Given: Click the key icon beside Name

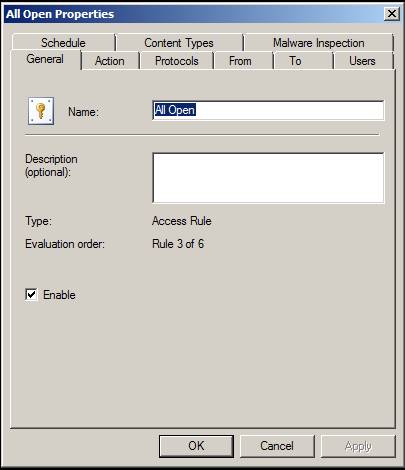Looking at the screenshot, I should click(41, 111).
